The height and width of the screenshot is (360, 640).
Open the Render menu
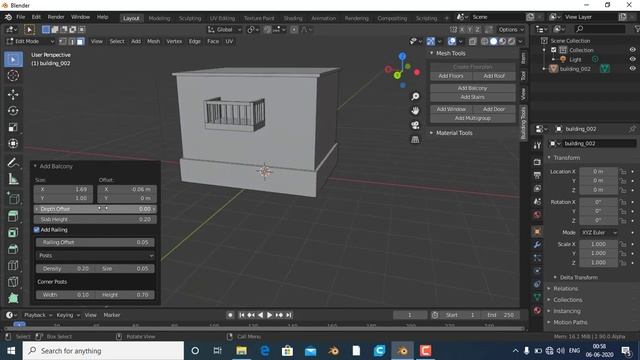[56, 17]
